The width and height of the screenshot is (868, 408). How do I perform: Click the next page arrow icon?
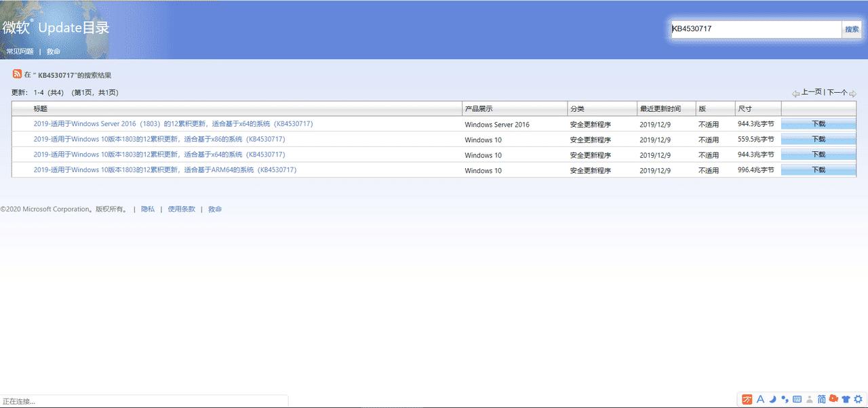click(x=852, y=94)
